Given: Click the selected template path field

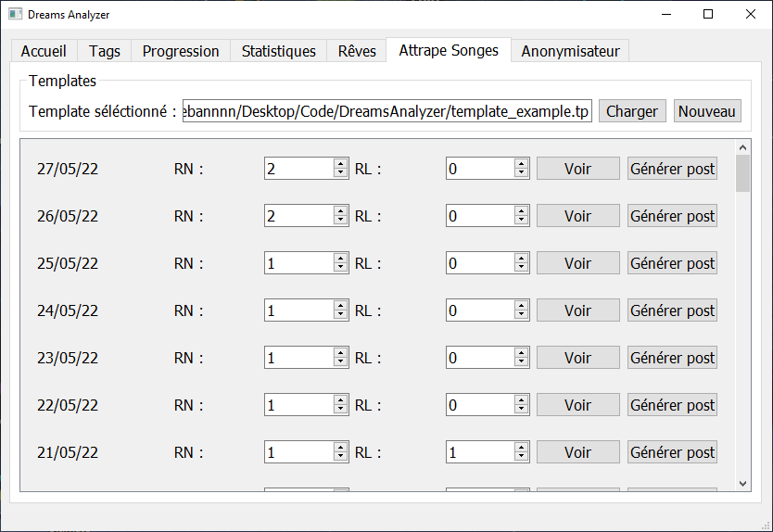Looking at the screenshot, I should tap(386, 111).
